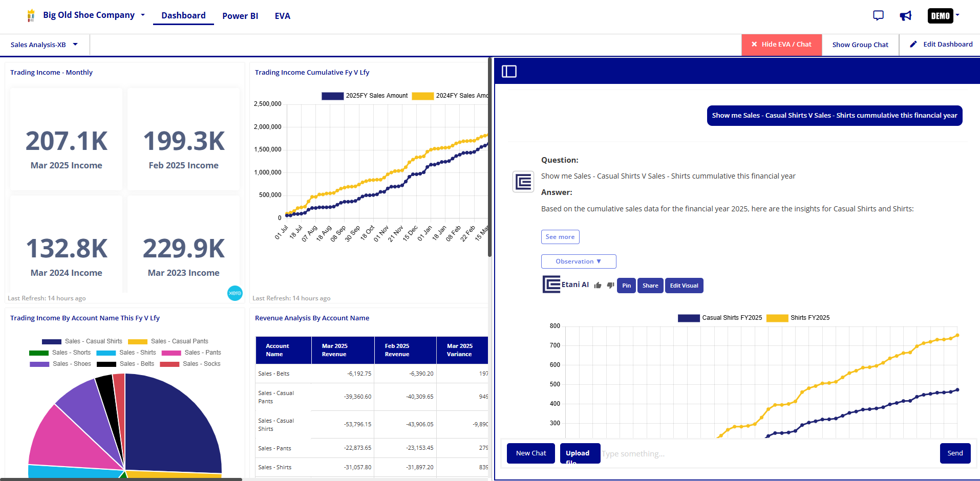Click the thumbs down icon for Etani AI
This screenshot has height=481, width=980.
610,286
